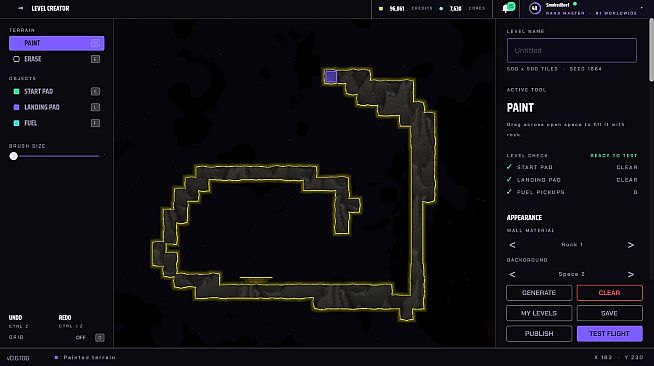Choose the Landing Pad object

[x=57, y=107]
